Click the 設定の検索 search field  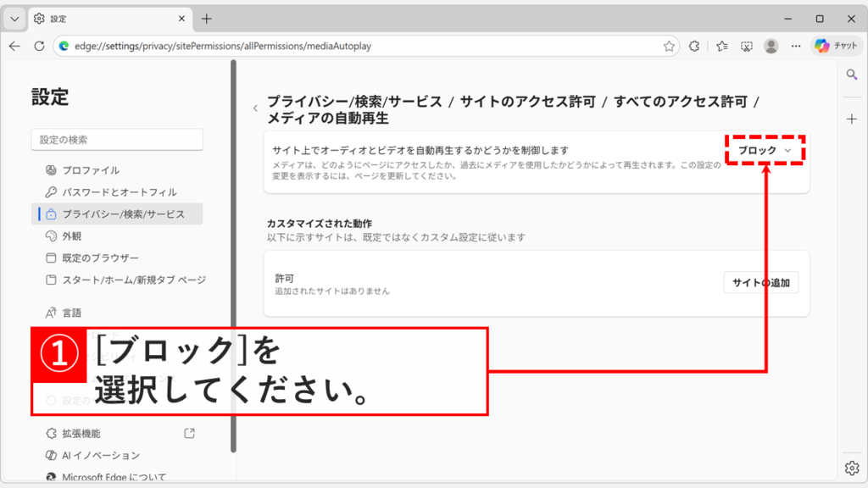117,139
